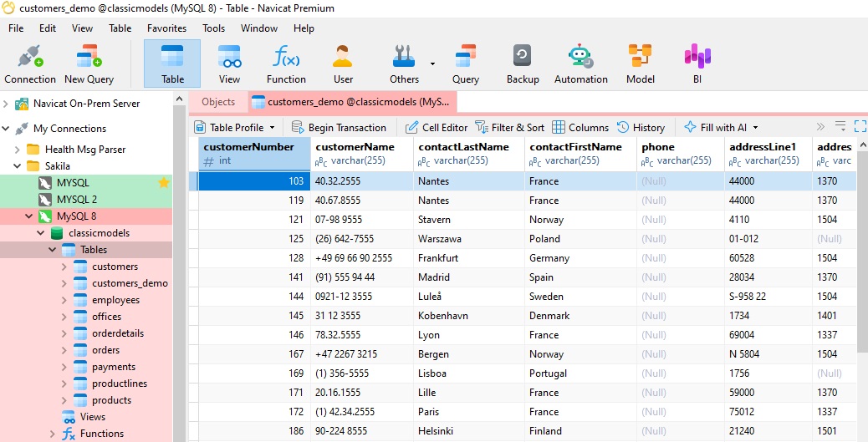Open the File menu
This screenshot has height=442, width=868.
point(16,28)
